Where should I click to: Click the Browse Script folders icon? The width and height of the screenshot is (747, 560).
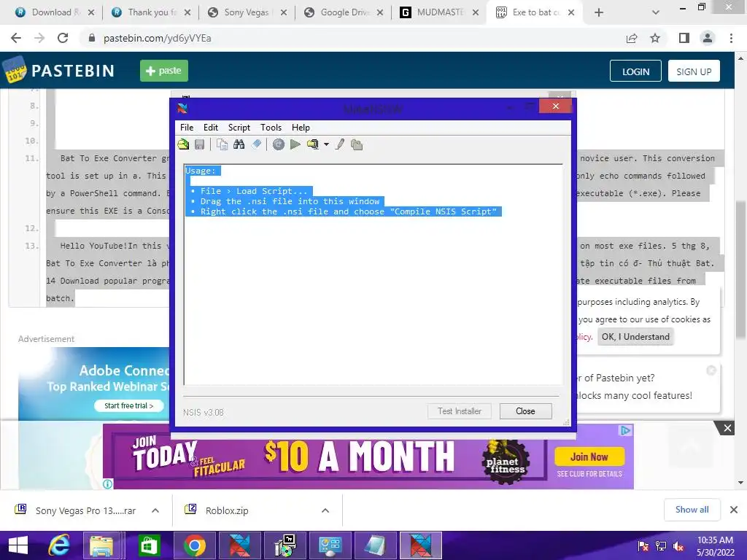(x=357, y=144)
